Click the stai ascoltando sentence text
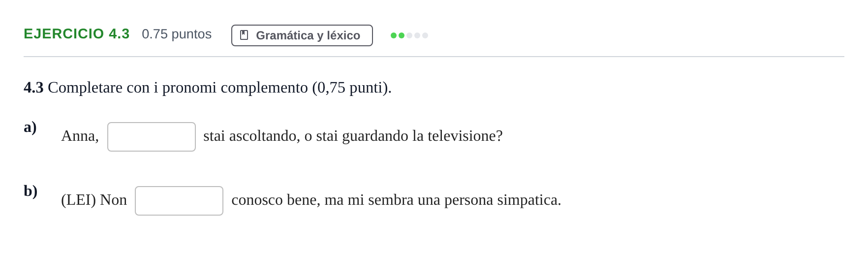 353,136
